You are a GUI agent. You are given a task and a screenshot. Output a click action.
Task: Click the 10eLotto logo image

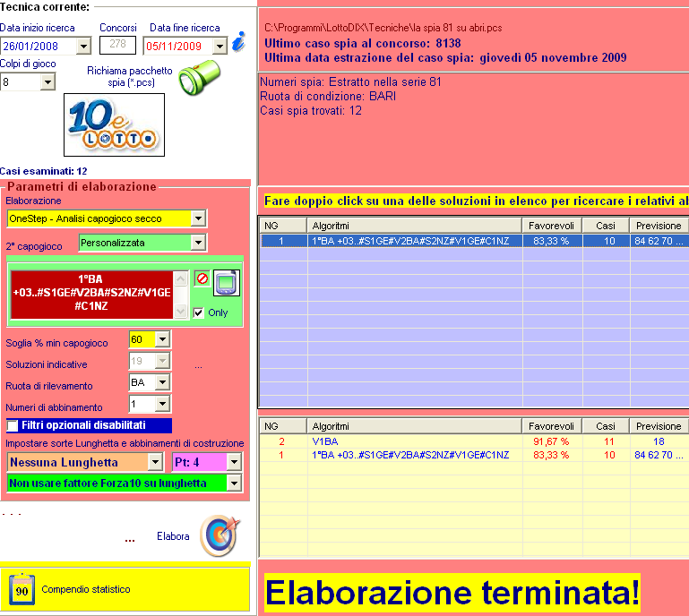coord(114,125)
